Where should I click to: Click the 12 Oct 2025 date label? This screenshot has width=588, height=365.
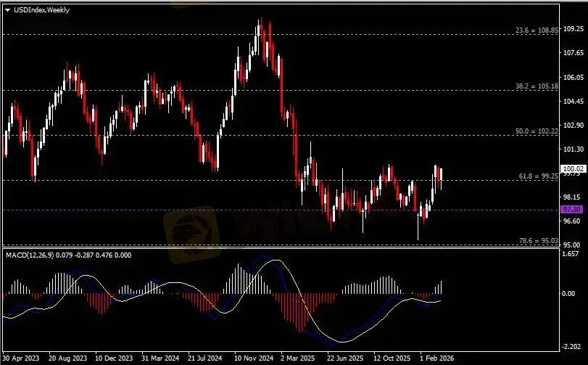pos(392,358)
